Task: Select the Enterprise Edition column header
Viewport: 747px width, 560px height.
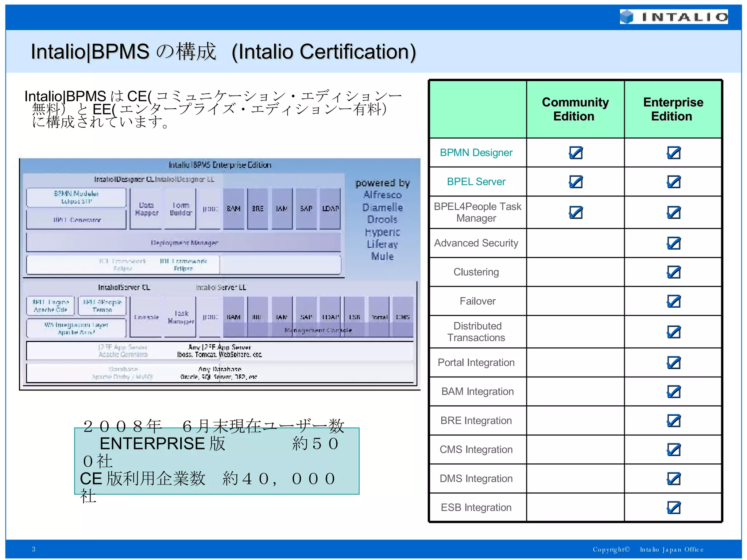Action: [673, 109]
